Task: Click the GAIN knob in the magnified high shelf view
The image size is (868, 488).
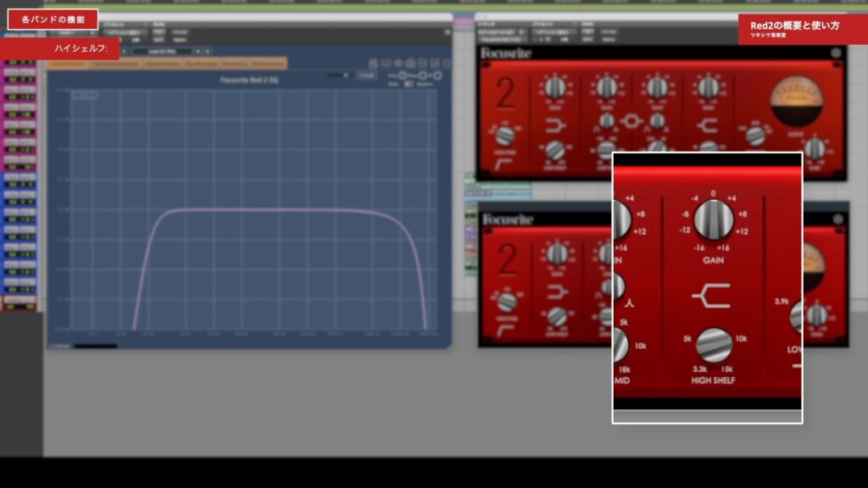Action: click(x=714, y=219)
